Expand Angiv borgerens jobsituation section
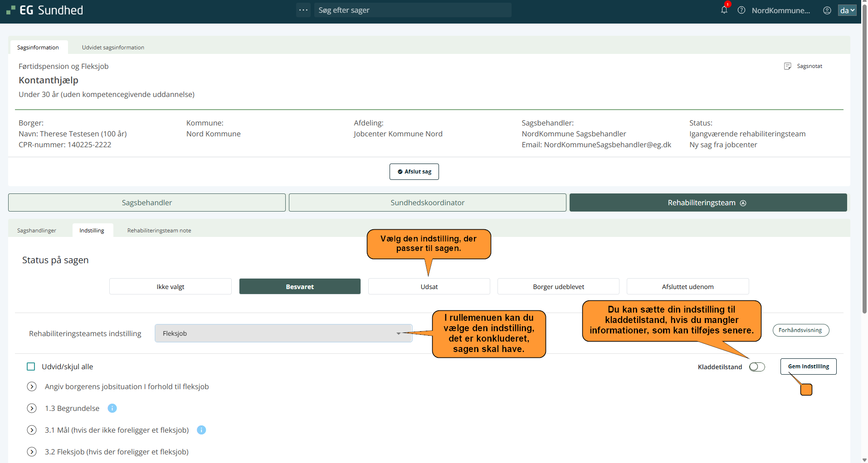Screen dimensions: 868x463 32,386
